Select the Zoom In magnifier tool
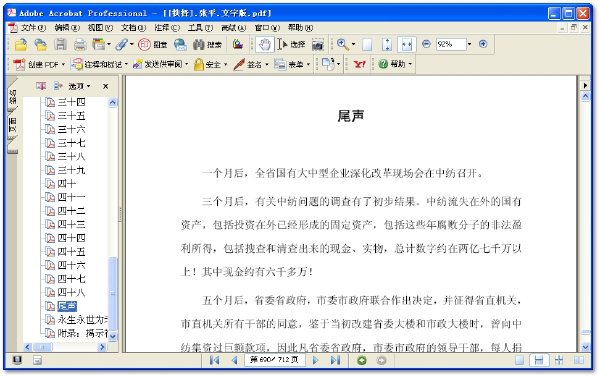 (342, 44)
